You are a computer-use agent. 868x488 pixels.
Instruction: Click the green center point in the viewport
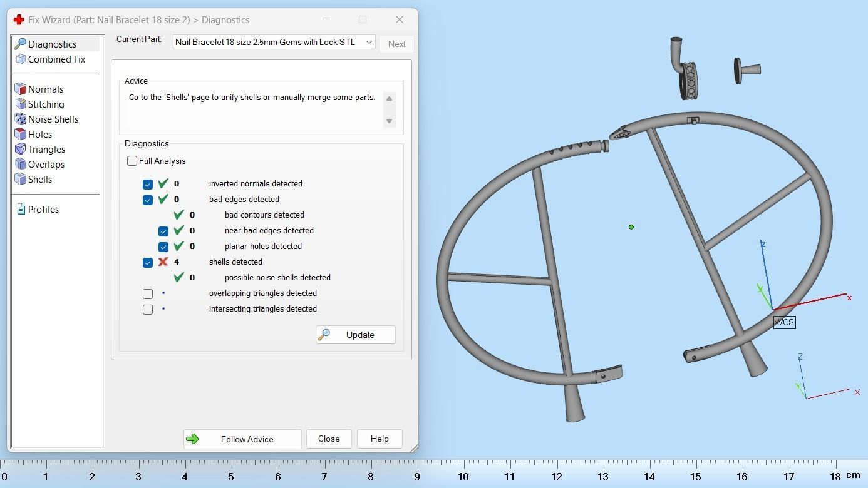coord(631,227)
